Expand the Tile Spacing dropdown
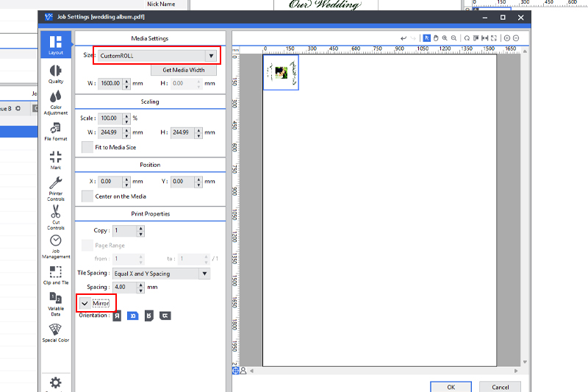The height and width of the screenshot is (392, 588). (204, 274)
